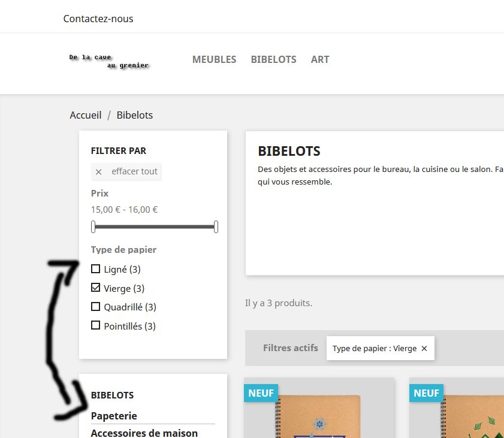
Task: Click the Filtres actifs label
Action: click(x=291, y=348)
